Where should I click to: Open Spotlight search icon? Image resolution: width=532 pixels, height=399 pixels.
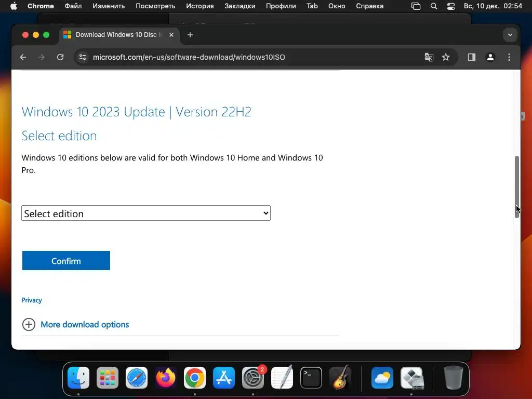pos(434,6)
